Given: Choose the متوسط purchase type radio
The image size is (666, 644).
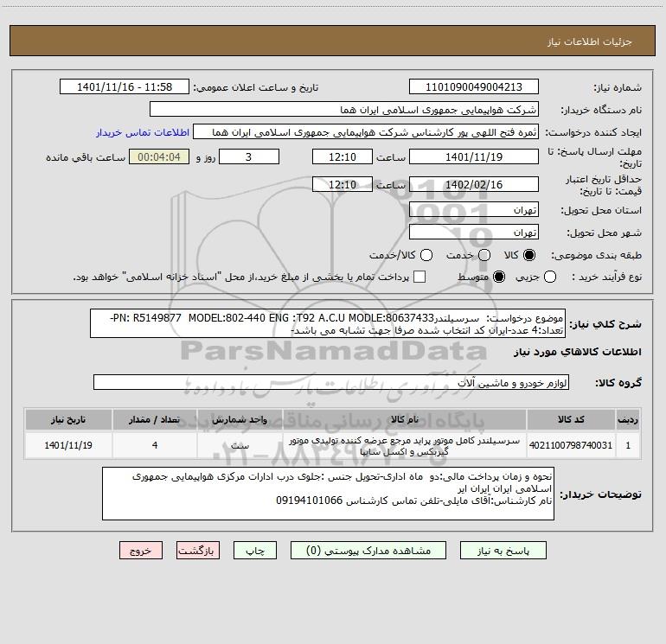Looking at the screenshot, I should 499,277.
